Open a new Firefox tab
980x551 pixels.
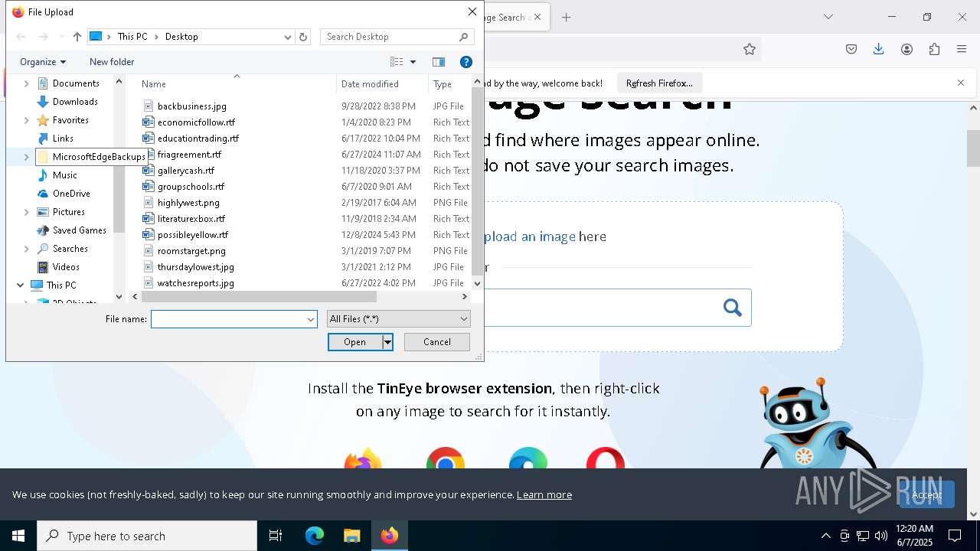[x=567, y=17]
